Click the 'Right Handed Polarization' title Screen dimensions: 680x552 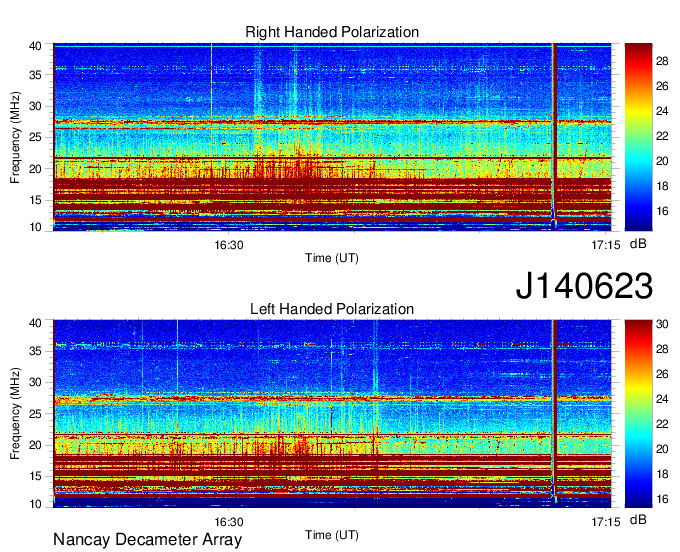click(x=332, y=32)
